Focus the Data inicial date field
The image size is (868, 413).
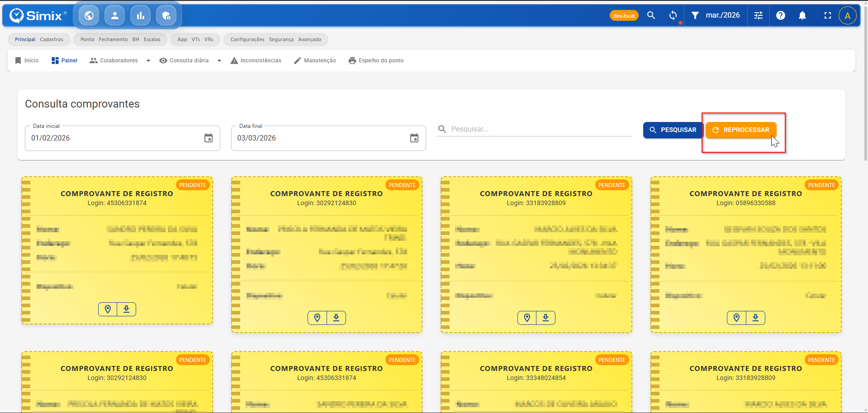tap(123, 138)
